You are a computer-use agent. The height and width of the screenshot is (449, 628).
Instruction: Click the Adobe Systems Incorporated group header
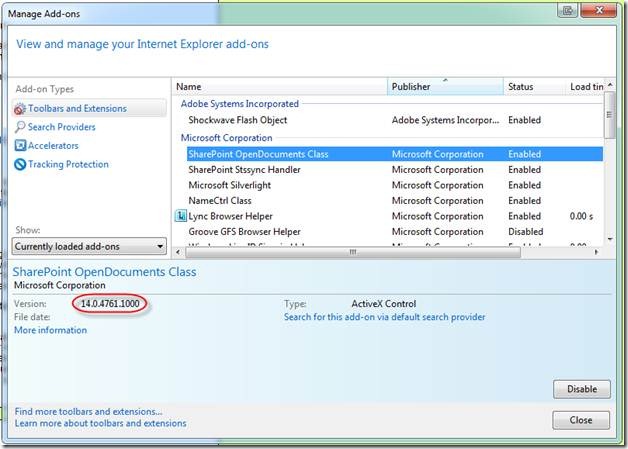240,104
